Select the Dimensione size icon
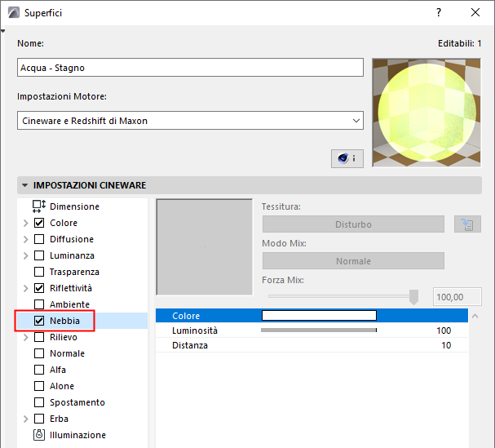This screenshot has height=448, width=495. point(39,206)
